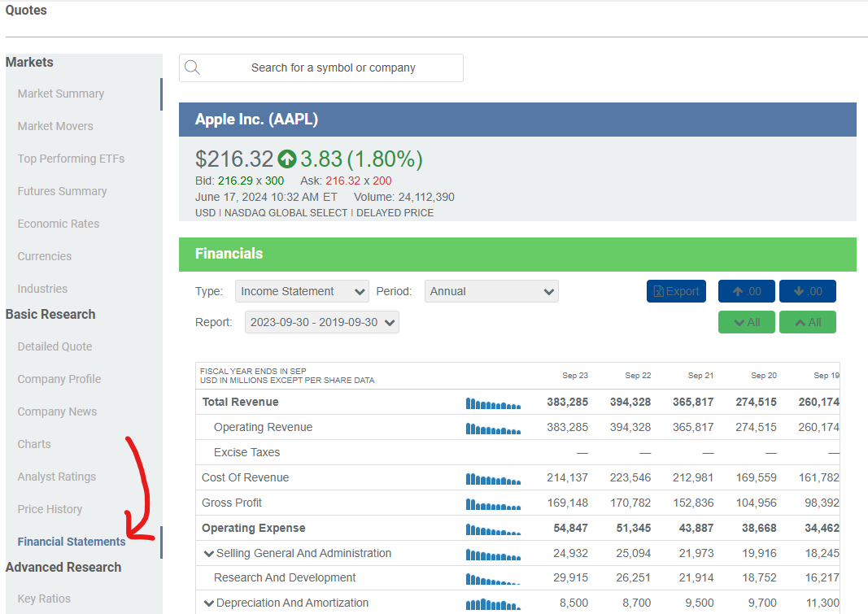Go to Top Performing ETFs
This screenshot has width=868, height=614.
pyautogui.click(x=71, y=159)
